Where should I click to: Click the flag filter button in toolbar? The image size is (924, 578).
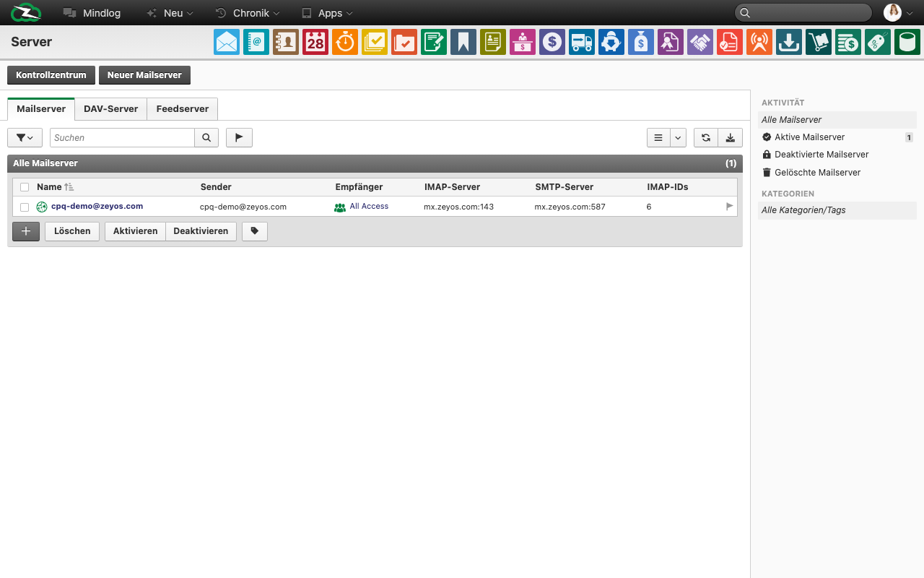click(239, 137)
